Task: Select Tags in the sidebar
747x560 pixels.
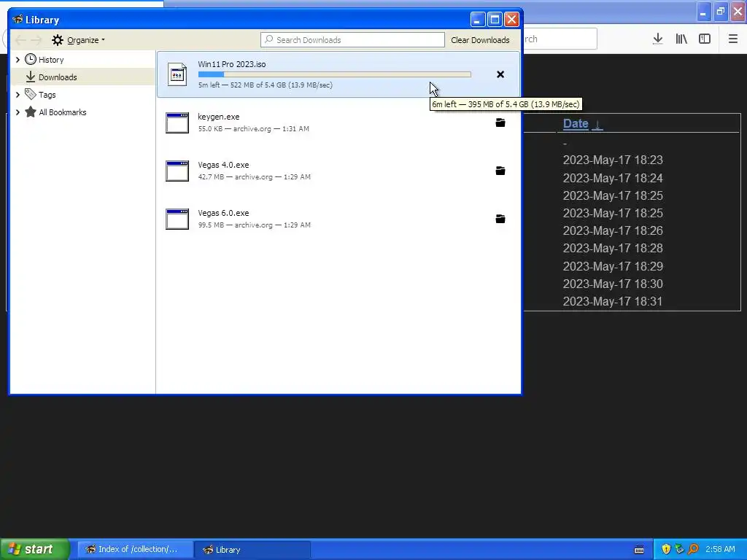Action: tap(47, 95)
